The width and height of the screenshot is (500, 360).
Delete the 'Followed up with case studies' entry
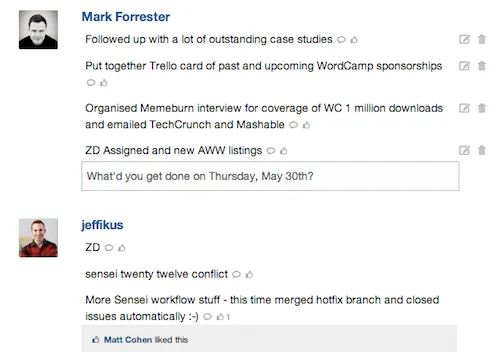coord(482,39)
